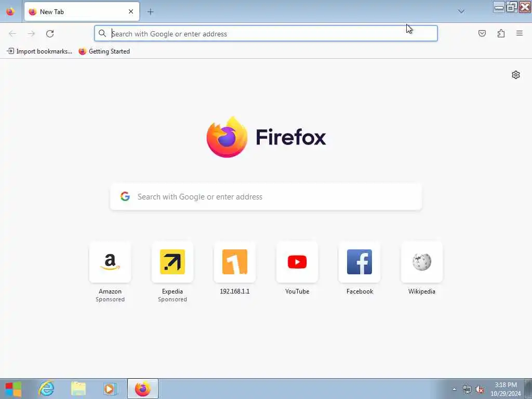Click the center Google search box

(266, 197)
